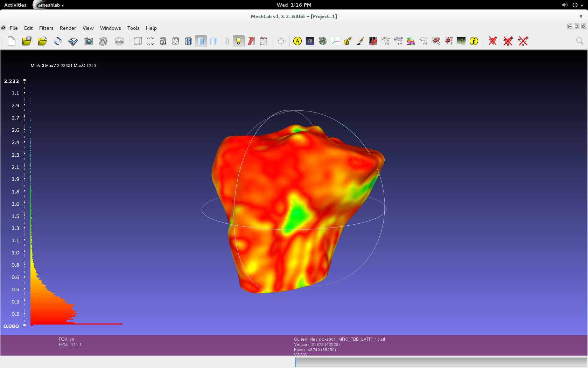Open the yellow A align tool
This screenshot has width=588, height=368.
pyautogui.click(x=297, y=41)
